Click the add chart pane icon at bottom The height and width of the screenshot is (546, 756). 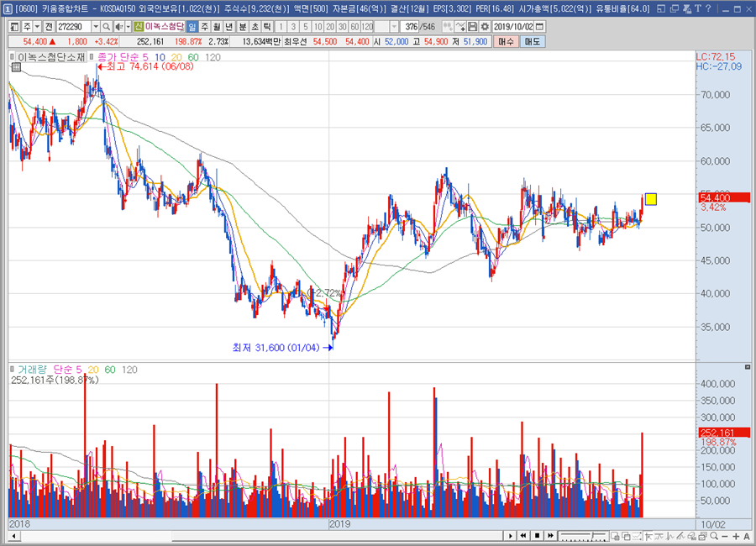click(615, 536)
